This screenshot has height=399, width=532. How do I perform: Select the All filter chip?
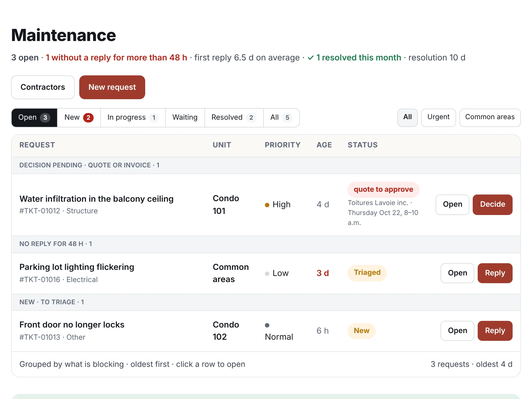pyautogui.click(x=407, y=117)
